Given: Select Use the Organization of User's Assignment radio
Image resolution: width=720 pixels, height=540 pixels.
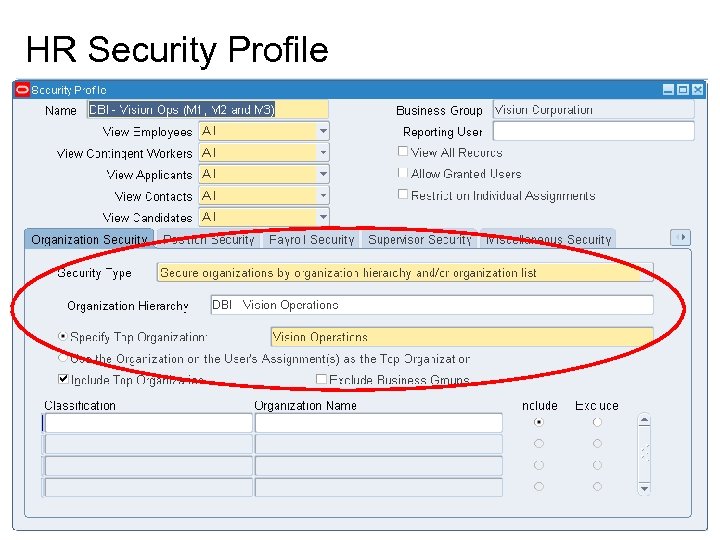Looking at the screenshot, I should pos(63,358).
